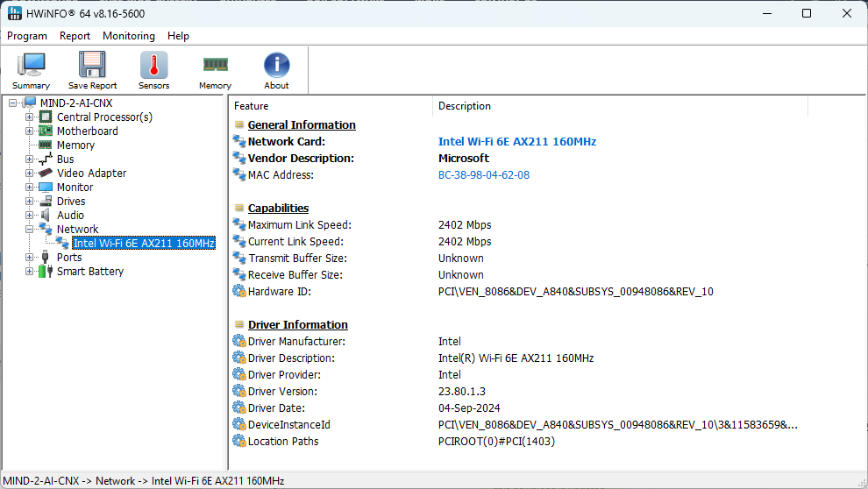Click the General Information section icon
The width and height of the screenshot is (868, 489).
pyautogui.click(x=239, y=125)
